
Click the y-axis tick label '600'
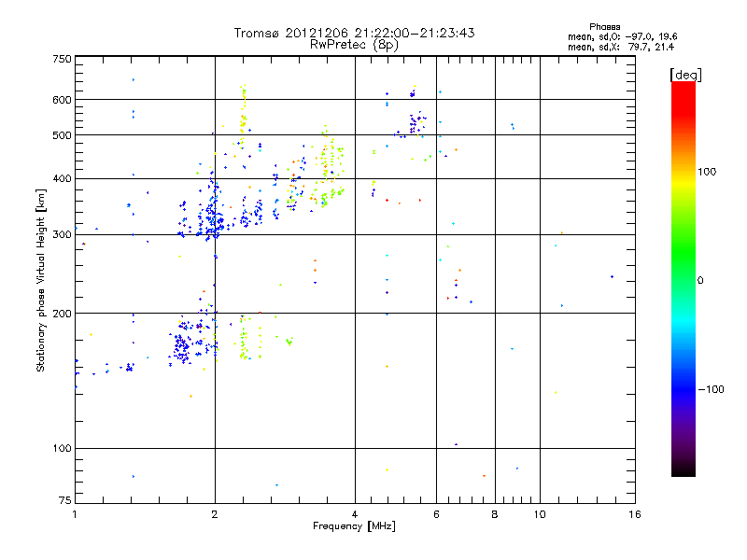(62, 100)
